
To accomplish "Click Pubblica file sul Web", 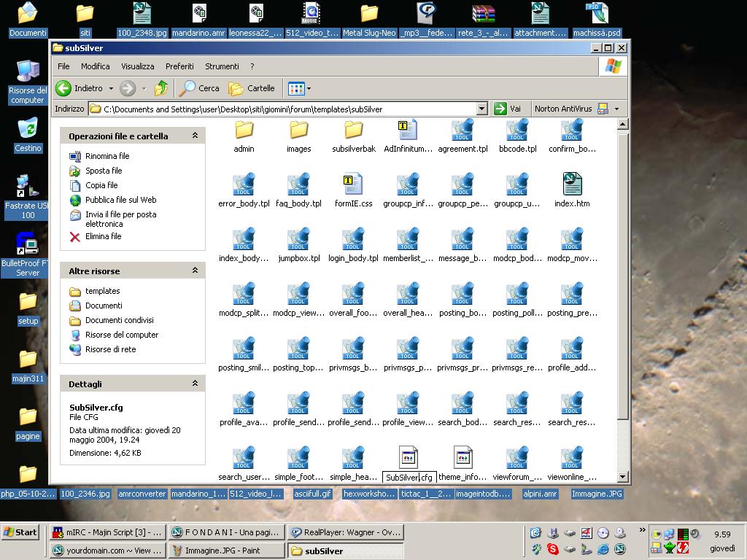I will pos(120,200).
